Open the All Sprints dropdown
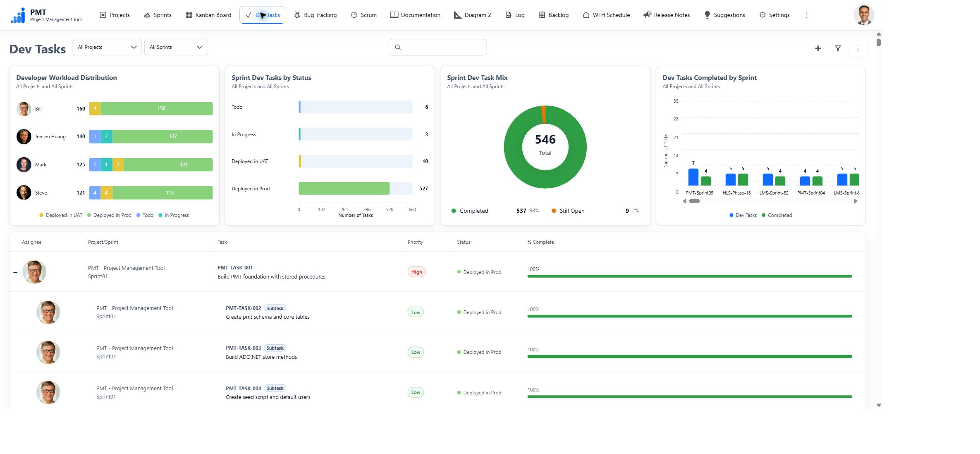 point(176,47)
